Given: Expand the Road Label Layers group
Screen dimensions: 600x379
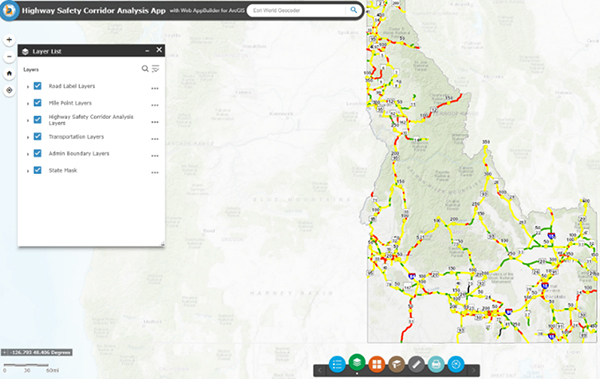Looking at the screenshot, I should coord(28,87).
